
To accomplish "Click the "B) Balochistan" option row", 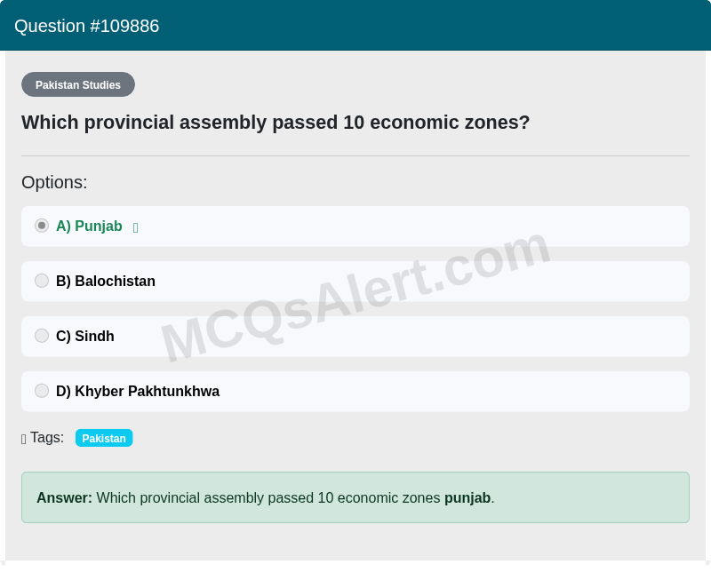I will [355, 281].
